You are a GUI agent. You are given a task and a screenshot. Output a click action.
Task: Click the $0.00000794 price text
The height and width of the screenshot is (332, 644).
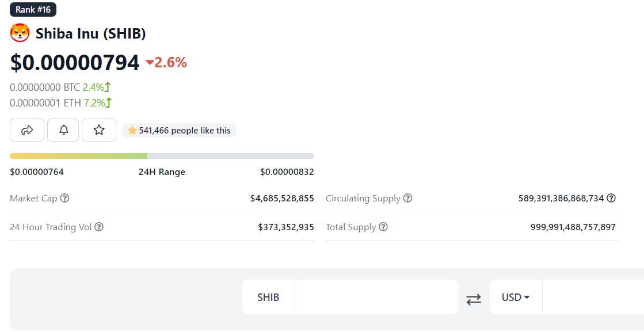[75, 62]
